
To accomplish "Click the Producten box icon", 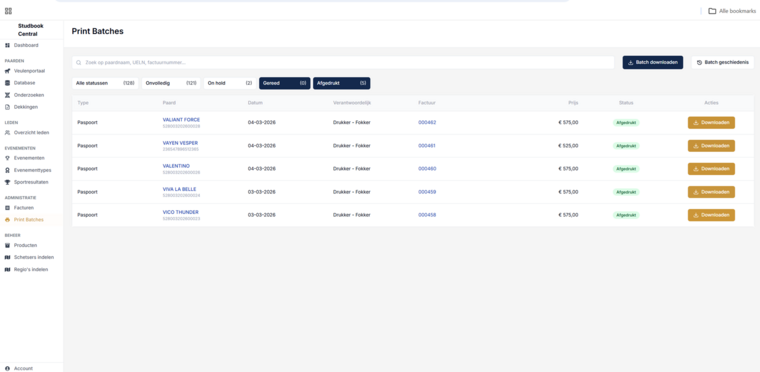I will coord(7,245).
